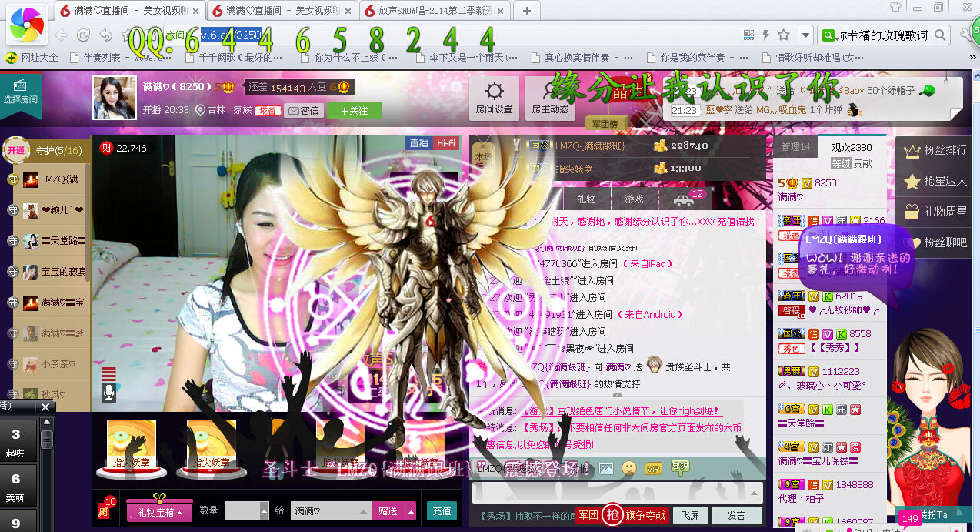Switch to second 满满♡直播间 tab
Image resolution: width=980 pixels, height=532 pixels.
coord(282,11)
